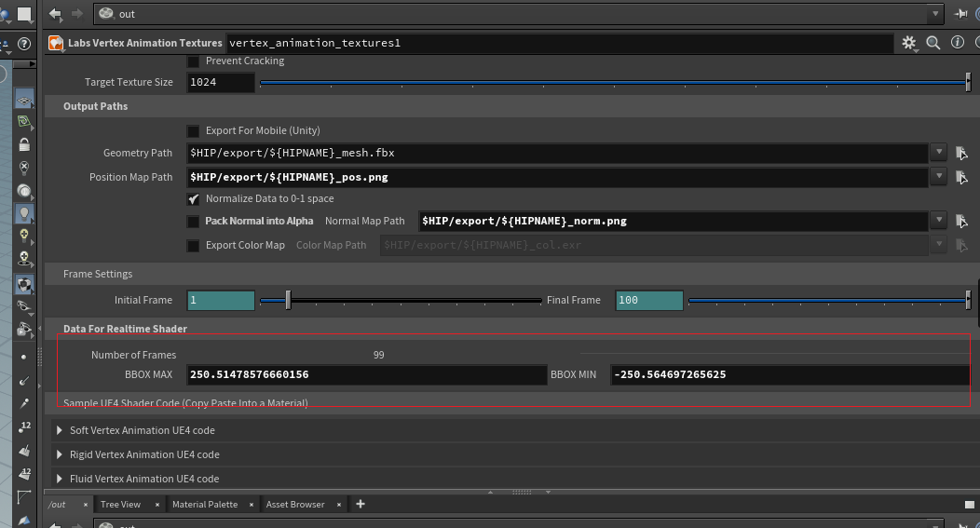Go back with the left arrow button
This screenshot has width=980, height=528.
55,14
